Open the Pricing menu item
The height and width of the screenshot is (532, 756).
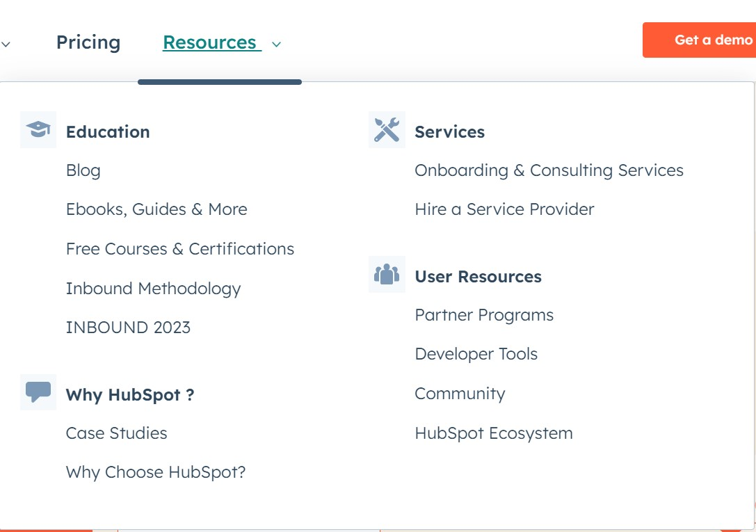pos(88,42)
